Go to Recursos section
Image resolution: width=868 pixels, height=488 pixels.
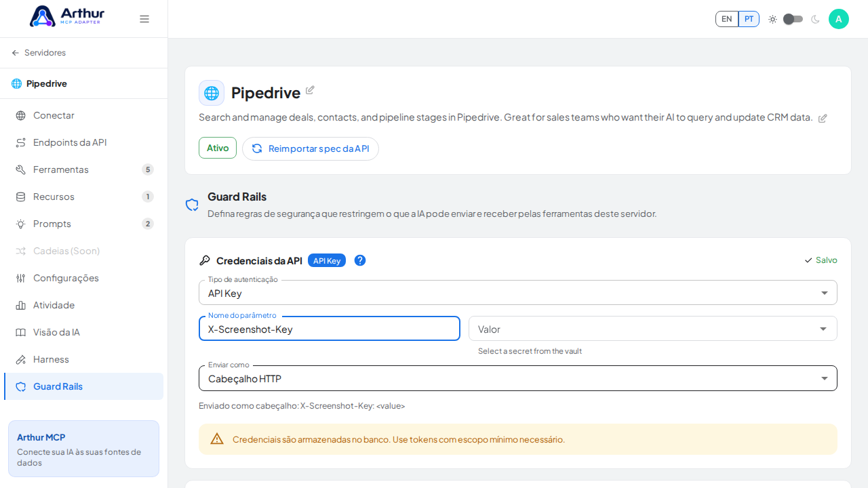click(x=83, y=197)
